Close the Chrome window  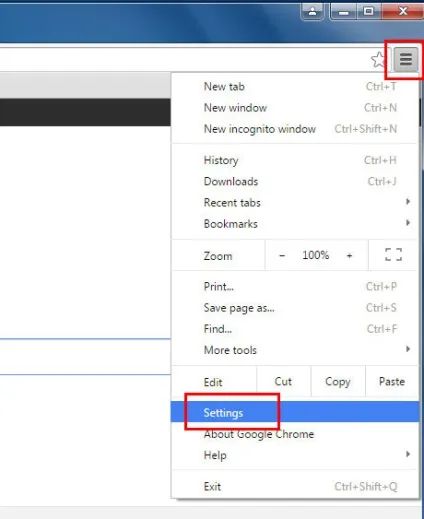tap(402, 12)
